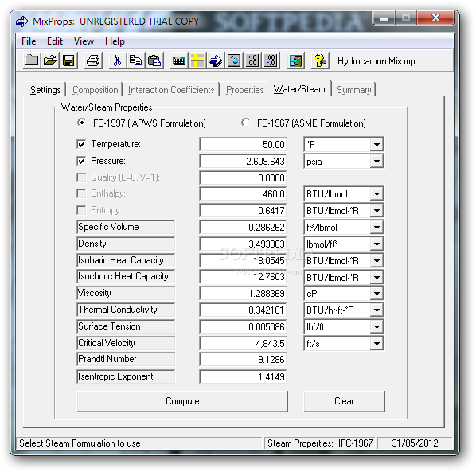This screenshot has width=476, height=472.
Task: Open the Temperature °F unit dropdown
Action: point(377,145)
